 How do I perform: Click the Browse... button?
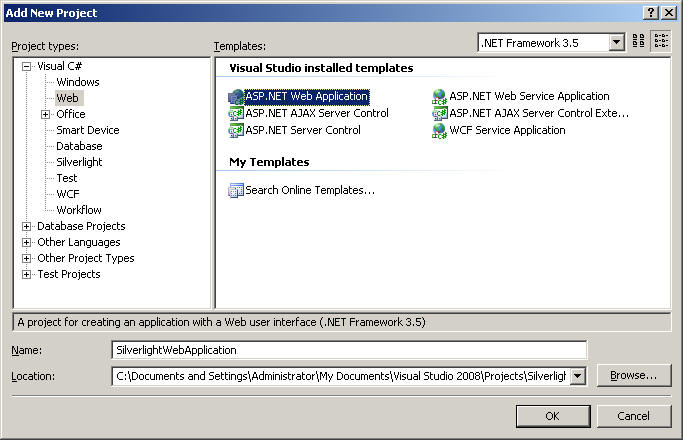pyautogui.click(x=634, y=376)
